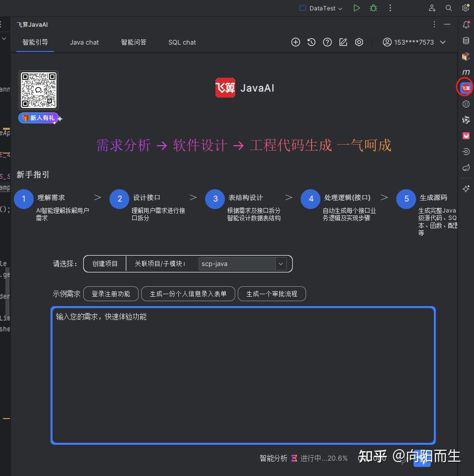
Task: Select the 登录注册功能 example requirement
Action: pyautogui.click(x=110, y=293)
